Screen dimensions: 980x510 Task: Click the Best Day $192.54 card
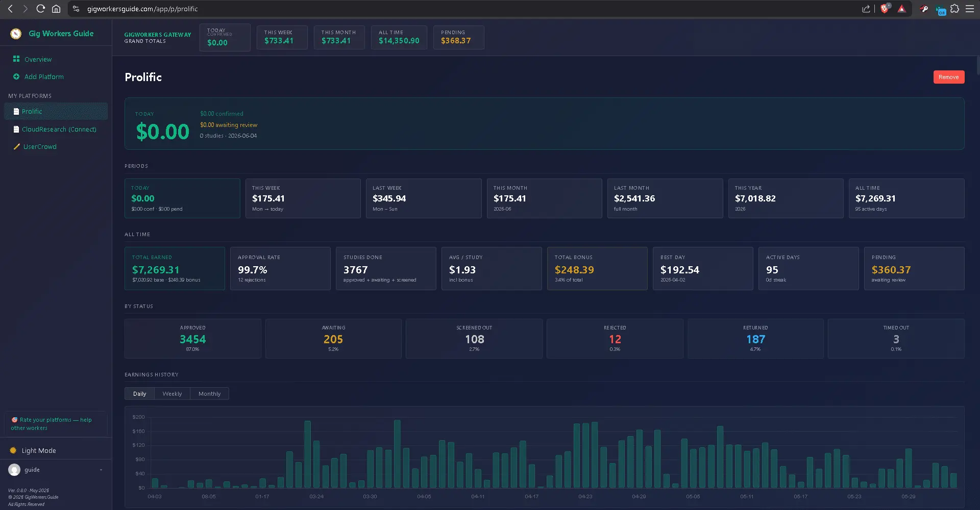[x=703, y=269]
